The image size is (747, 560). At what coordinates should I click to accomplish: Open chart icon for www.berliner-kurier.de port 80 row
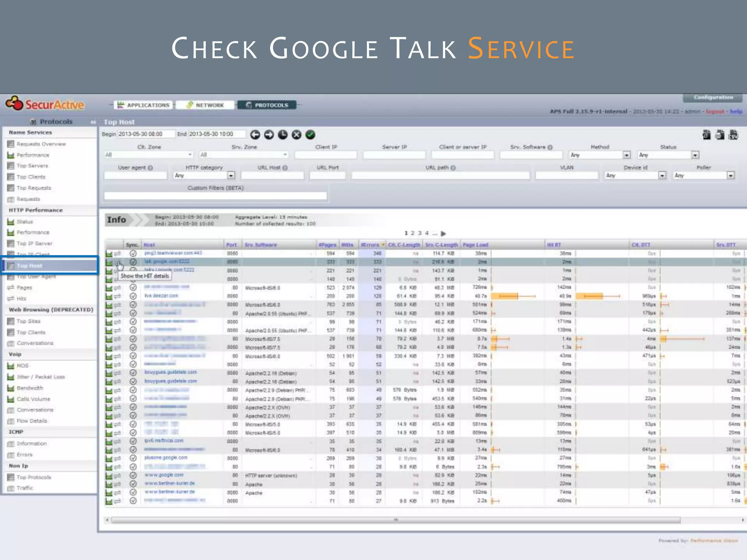(x=109, y=484)
